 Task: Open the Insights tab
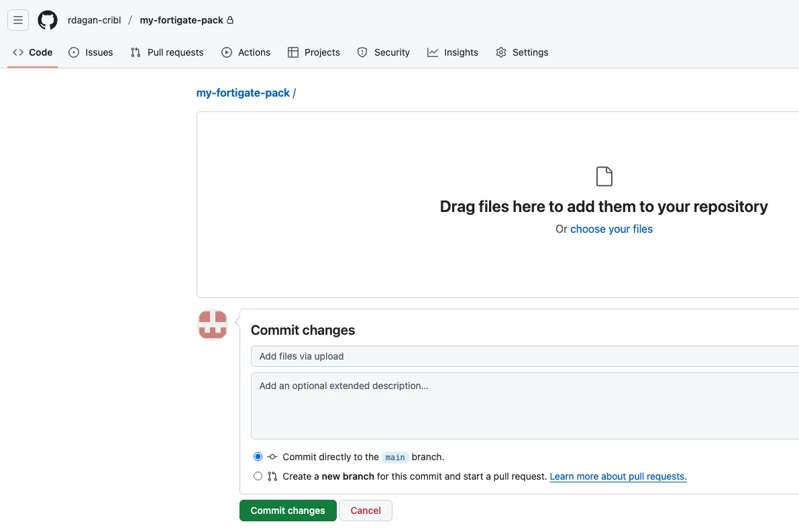pyautogui.click(x=453, y=52)
